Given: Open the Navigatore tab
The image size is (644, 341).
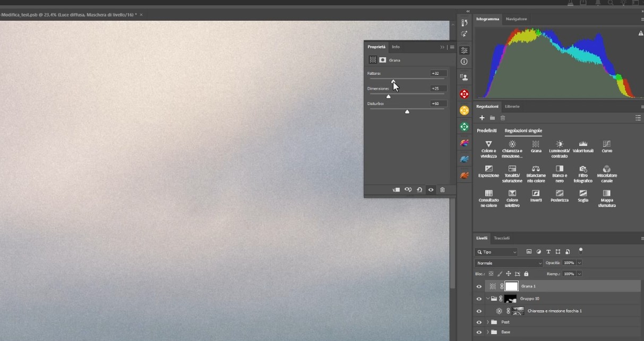Looking at the screenshot, I should [516, 19].
